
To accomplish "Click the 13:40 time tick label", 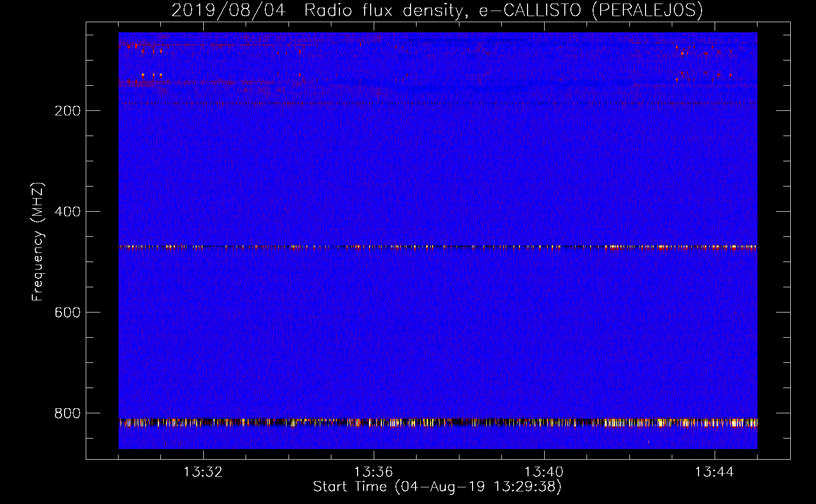I will click(544, 472).
